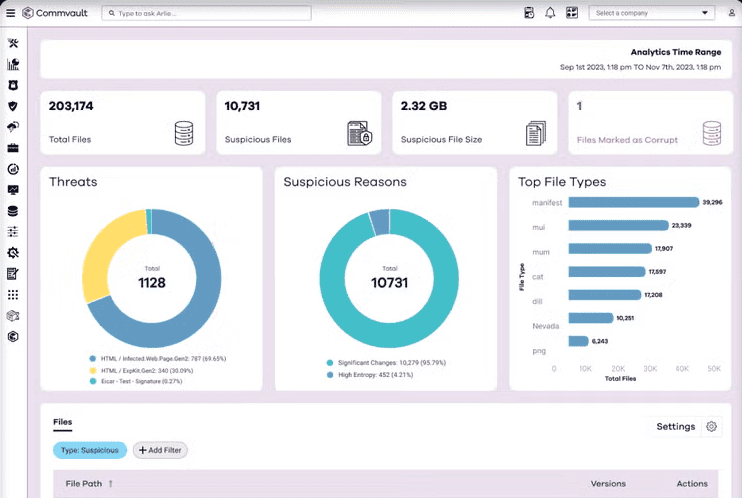This screenshot has width=742, height=498.
Task: Open the hamburger navigation menu
Action: point(11,13)
